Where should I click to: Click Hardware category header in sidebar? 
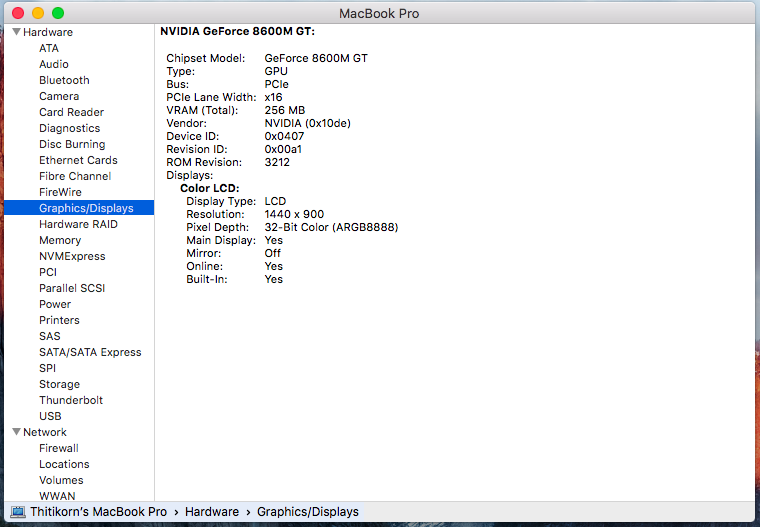48,32
